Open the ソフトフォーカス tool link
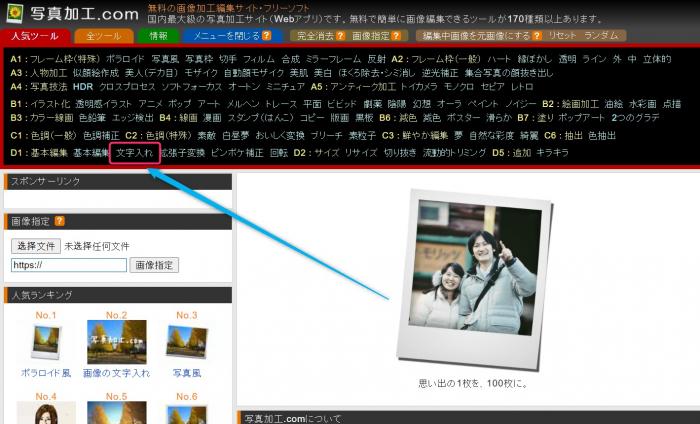Image resolution: width=700 pixels, height=424 pixels. pyautogui.click(x=192, y=87)
